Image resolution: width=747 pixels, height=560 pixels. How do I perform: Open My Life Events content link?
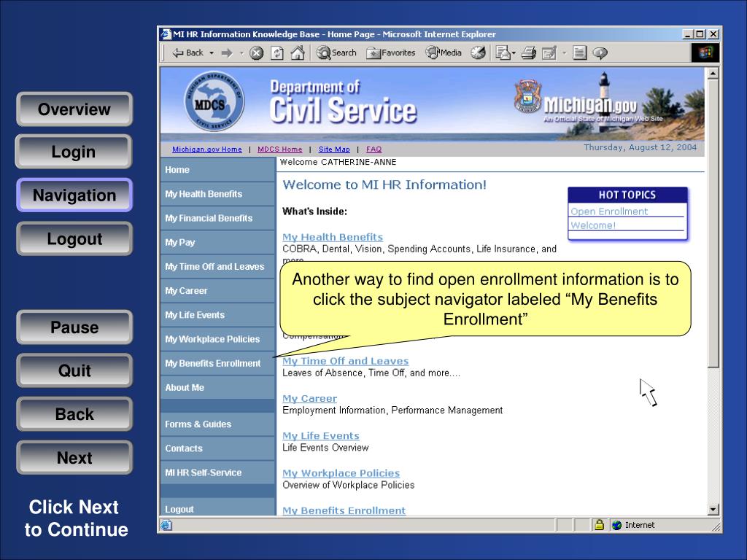(321, 436)
